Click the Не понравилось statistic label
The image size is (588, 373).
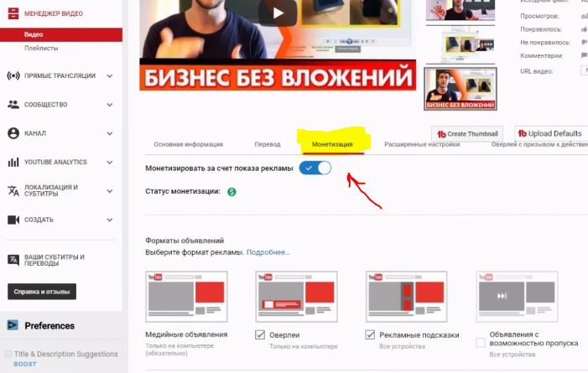(545, 43)
